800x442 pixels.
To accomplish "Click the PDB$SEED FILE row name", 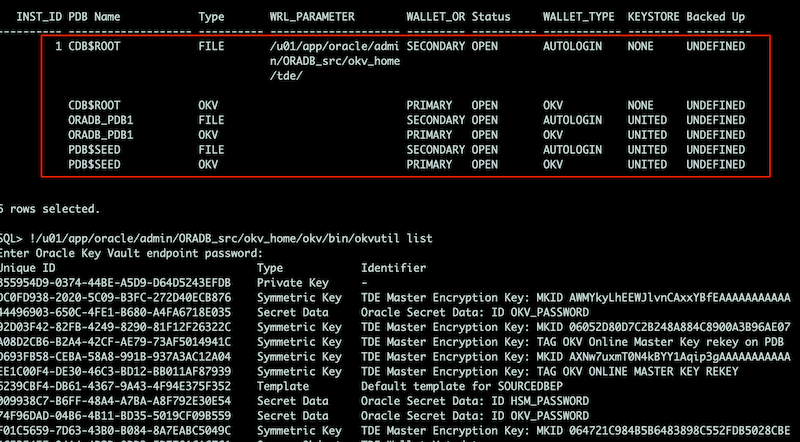I will [x=94, y=150].
